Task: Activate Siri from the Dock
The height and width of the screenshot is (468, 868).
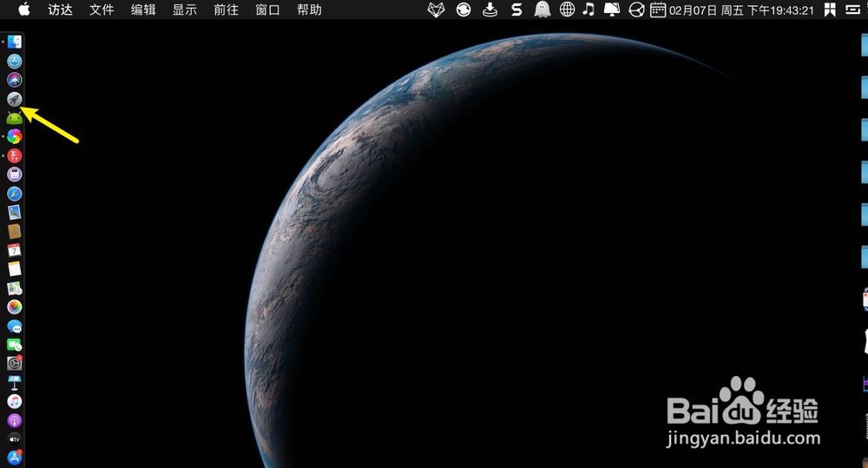Action: click(15, 80)
